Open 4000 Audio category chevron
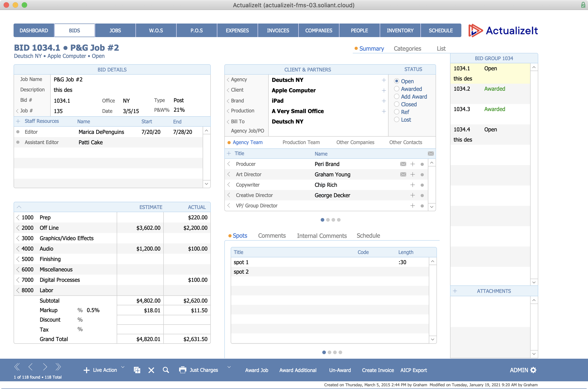588x389 pixels. (x=18, y=249)
